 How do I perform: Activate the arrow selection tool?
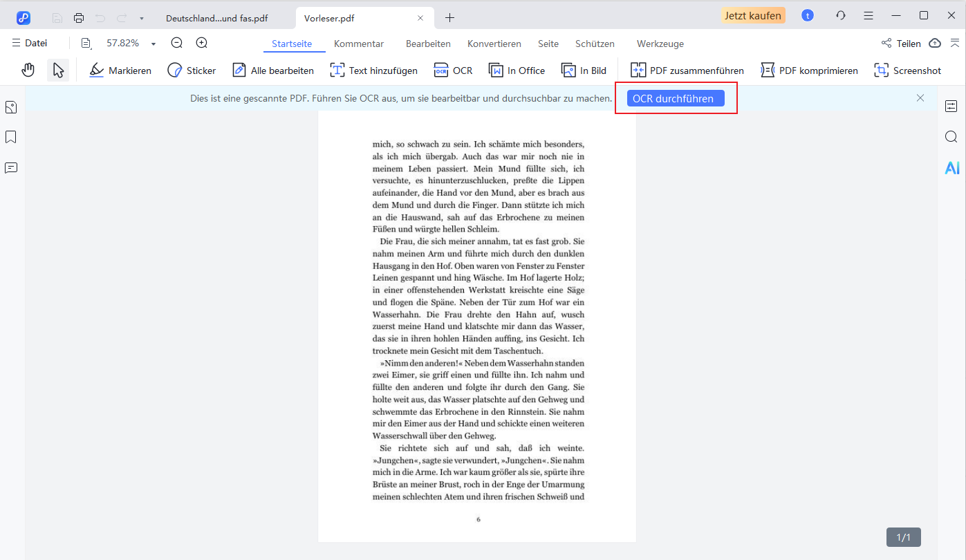point(58,70)
